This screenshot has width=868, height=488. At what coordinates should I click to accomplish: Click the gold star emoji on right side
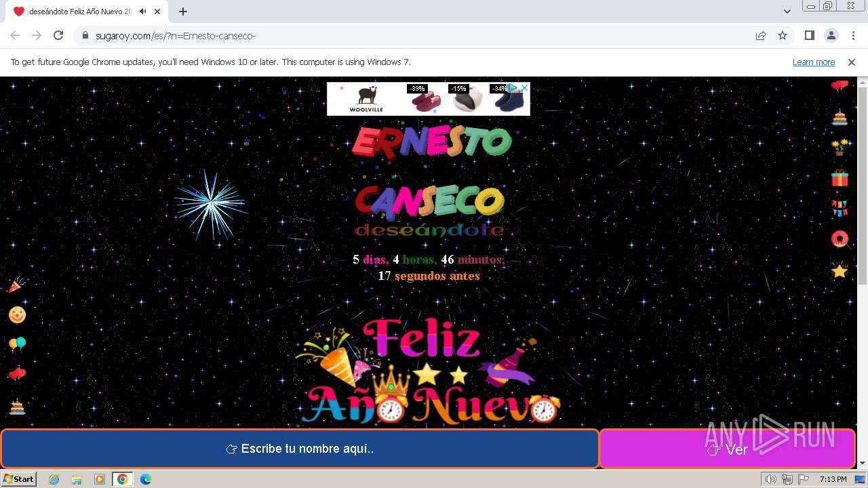(840, 270)
